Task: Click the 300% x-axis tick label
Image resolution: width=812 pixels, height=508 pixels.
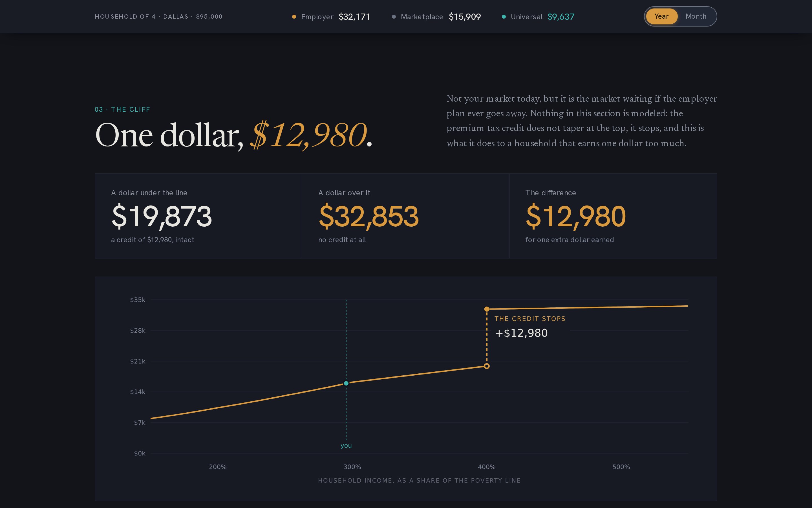Action: tap(352, 467)
